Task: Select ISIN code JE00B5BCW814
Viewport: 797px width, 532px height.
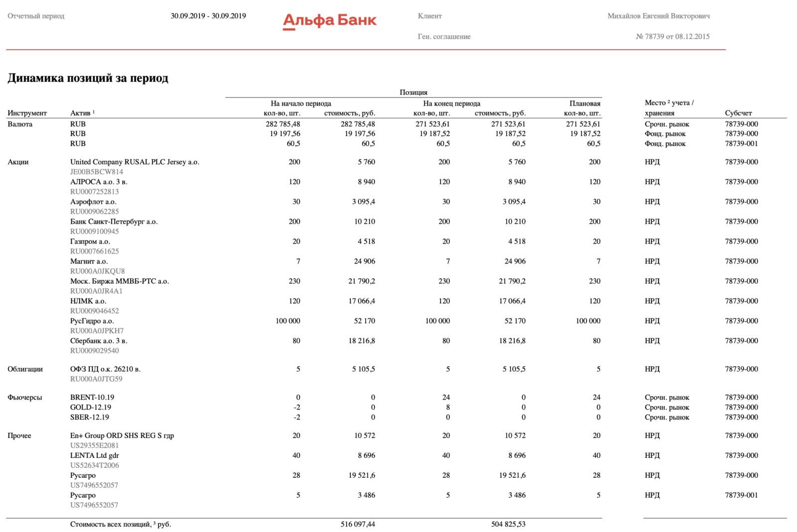Action: tap(97, 172)
